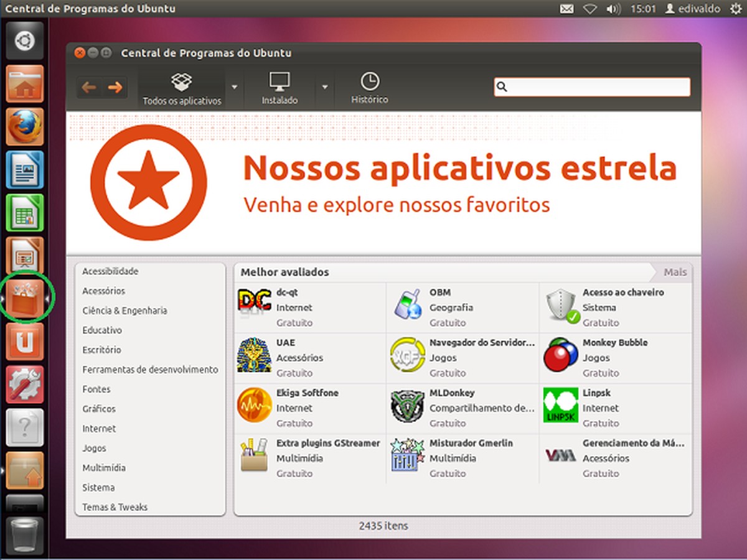
Task: Expand the Instalado dropdown arrow
Action: 324,87
